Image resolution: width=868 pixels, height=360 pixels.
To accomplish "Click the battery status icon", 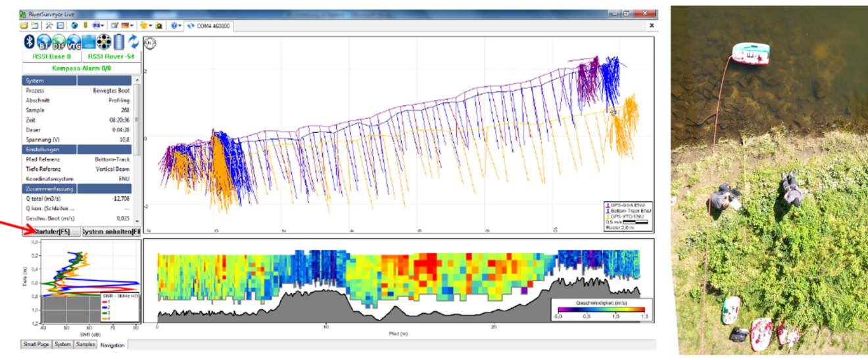I will point(119,42).
